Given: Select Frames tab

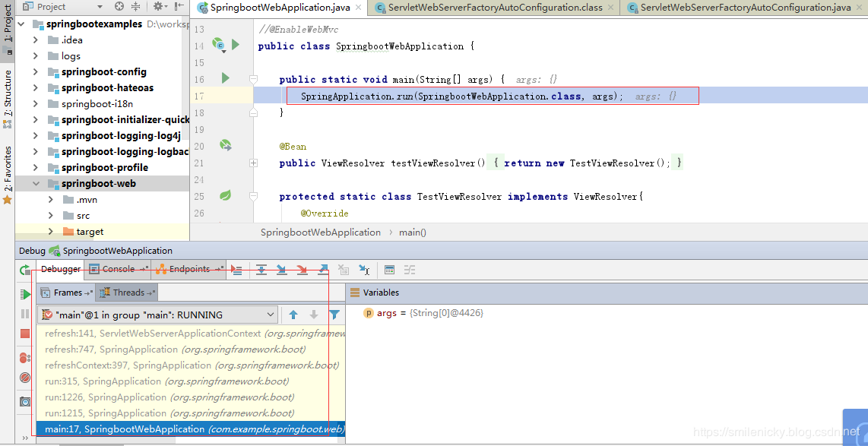Looking at the screenshot, I should 66,293.
